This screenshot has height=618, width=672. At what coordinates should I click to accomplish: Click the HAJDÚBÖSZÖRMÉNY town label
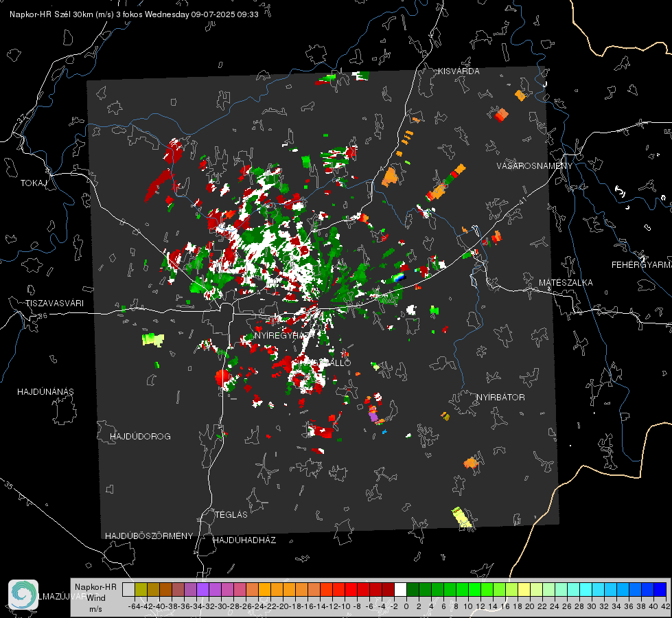click(x=149, y=536)
